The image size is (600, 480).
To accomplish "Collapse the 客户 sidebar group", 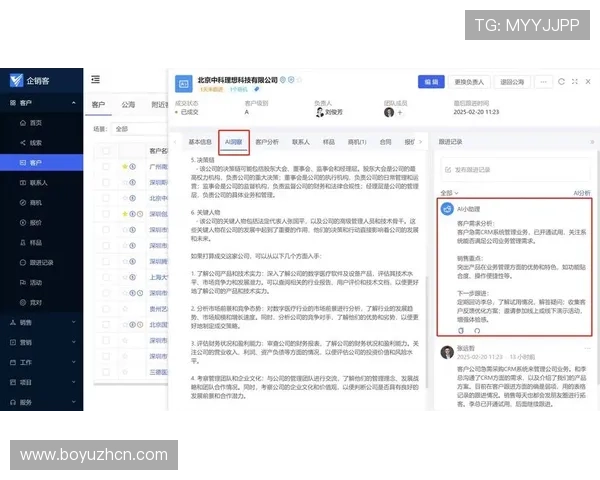I will (73, 103).
